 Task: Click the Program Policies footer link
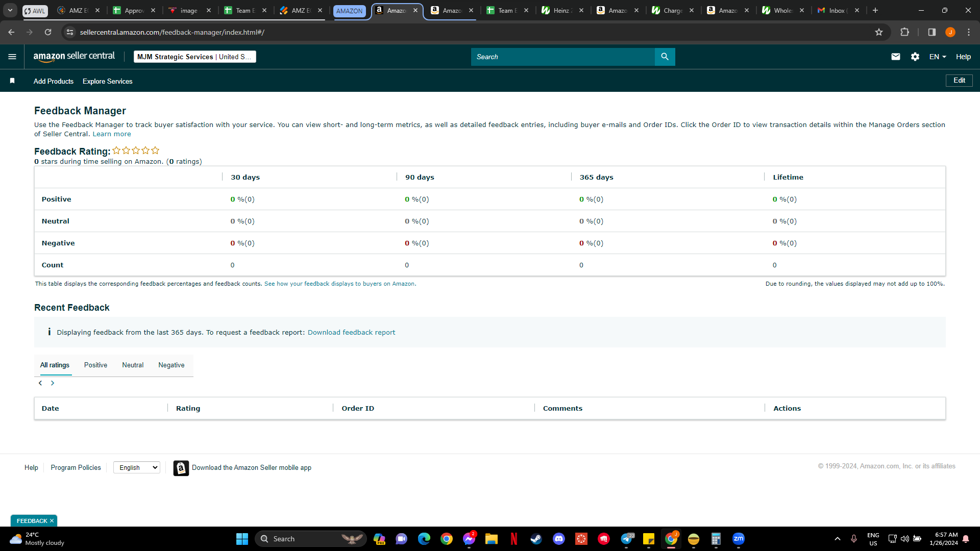click(76, 467)
